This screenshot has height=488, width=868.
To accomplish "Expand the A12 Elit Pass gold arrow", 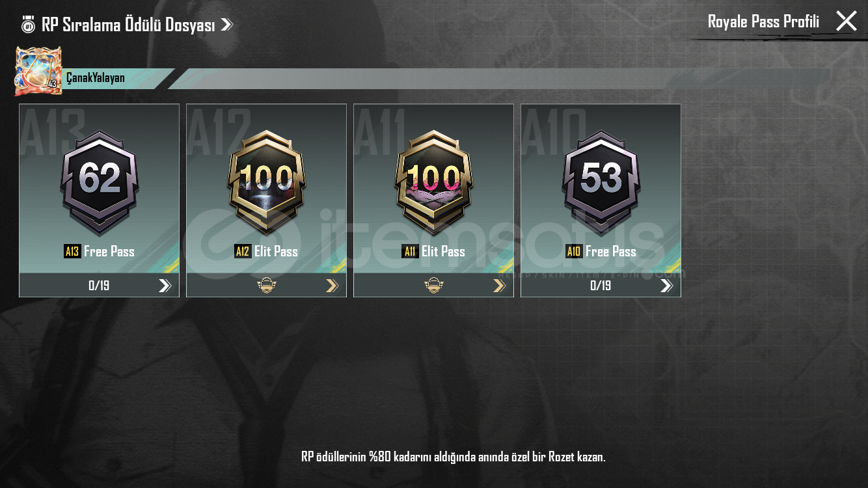I will click(332, 285).
